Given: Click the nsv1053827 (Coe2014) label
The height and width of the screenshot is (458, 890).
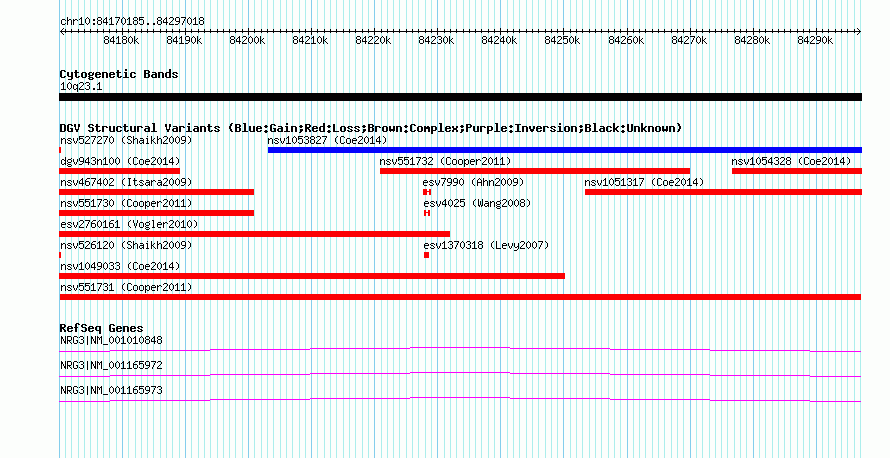Looking at the screenshot, I should (x=328, y=140).
